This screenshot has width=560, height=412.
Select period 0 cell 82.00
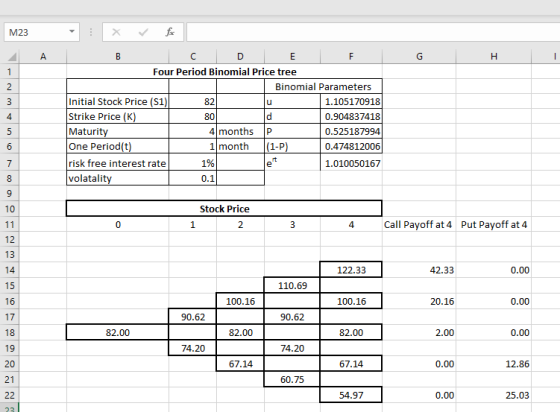pos(118,332)
